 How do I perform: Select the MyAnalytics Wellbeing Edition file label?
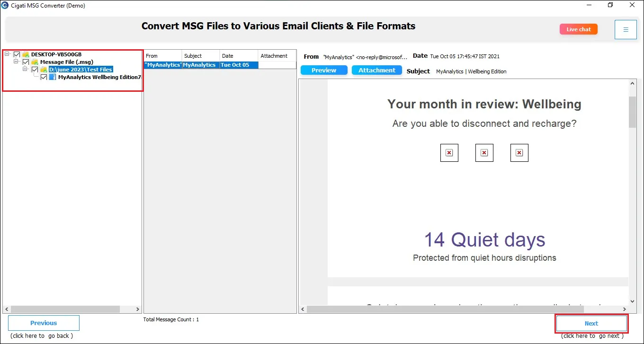(x=99, y=77)
